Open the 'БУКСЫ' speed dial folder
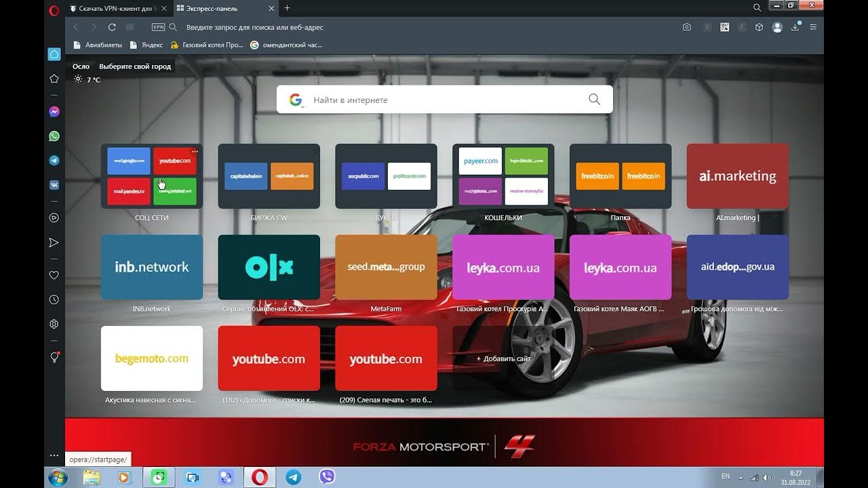 click(x=387, y=176)
